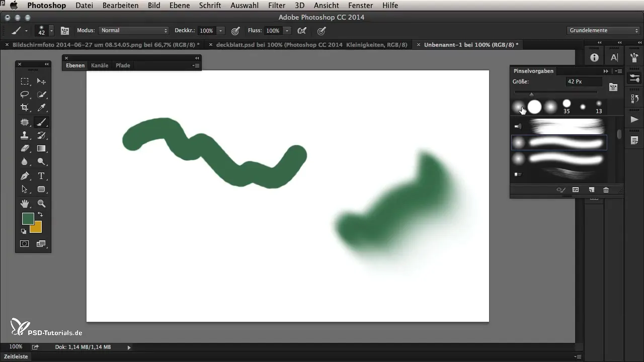Select the Pen tool
The width and height of the screenshot is (644, 362).
pos(24,176)
